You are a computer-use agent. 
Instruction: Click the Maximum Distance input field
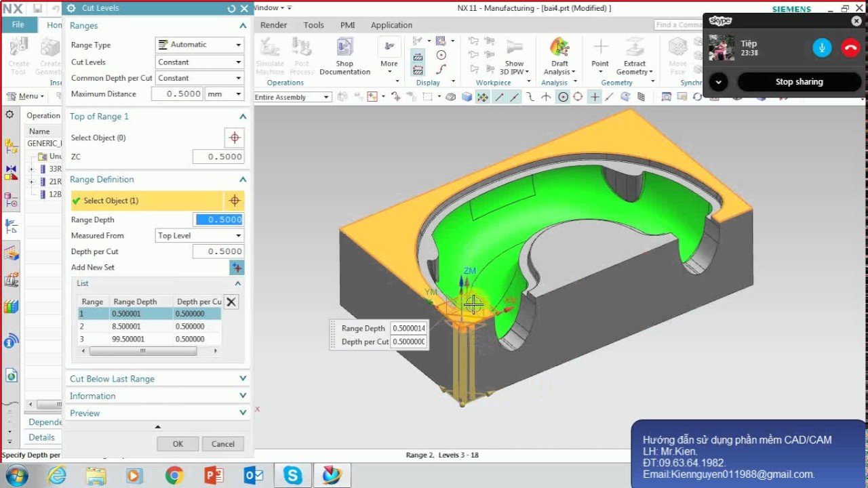click(176, 94)
